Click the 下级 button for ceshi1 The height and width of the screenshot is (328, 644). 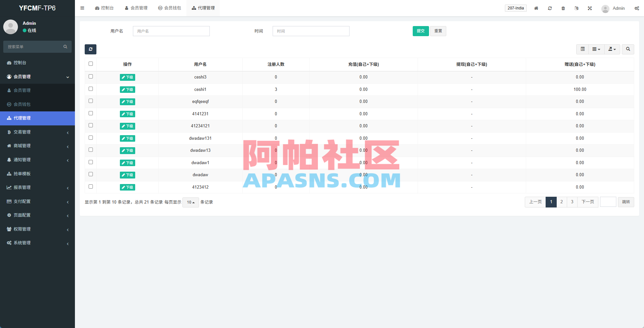[127, 90]
